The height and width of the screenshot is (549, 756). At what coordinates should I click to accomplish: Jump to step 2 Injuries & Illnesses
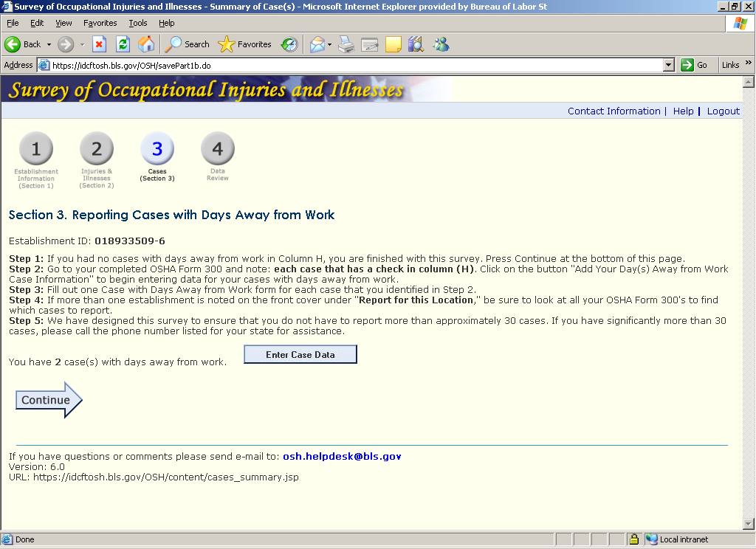tap(97, 149)
